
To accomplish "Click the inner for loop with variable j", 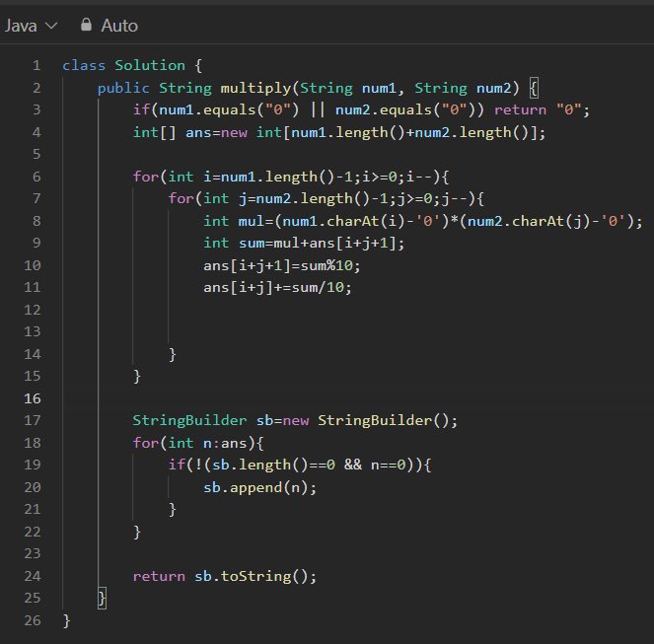I will click(327, 198).
